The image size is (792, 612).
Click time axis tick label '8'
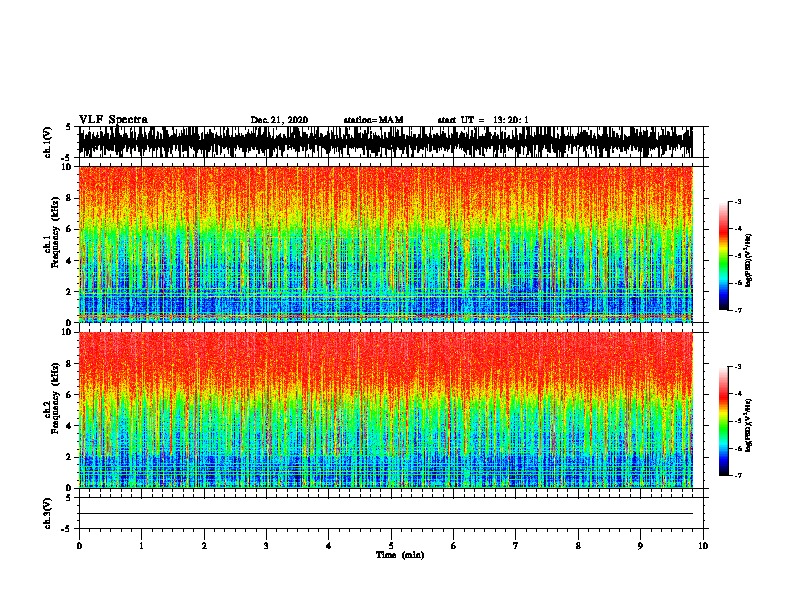tap(578, 546)
